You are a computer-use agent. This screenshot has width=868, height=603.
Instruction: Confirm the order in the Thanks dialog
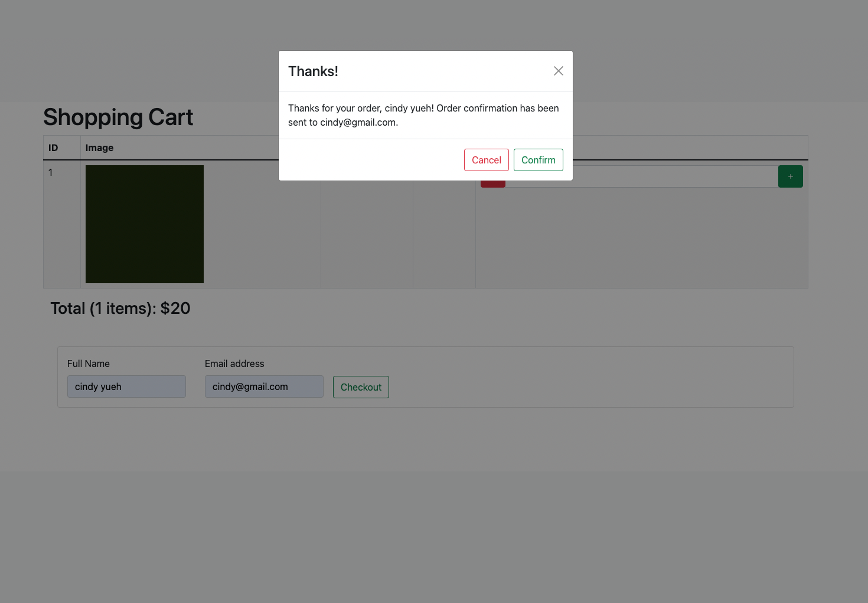click(x=538, y=160)
